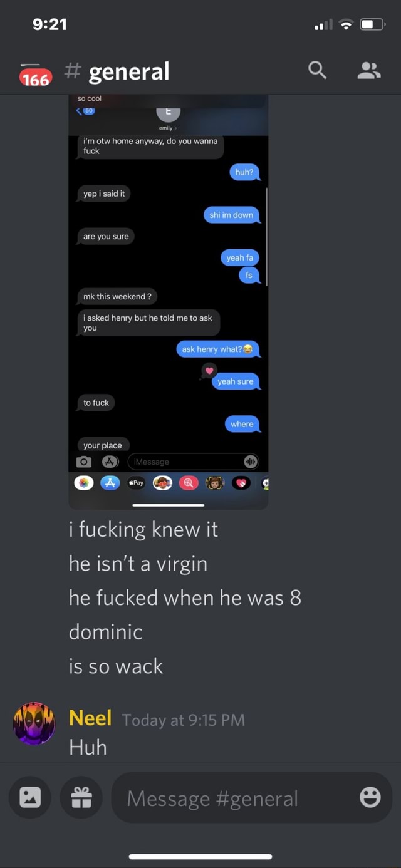Show the member list icon
Image resolution: width=401 pixels, height=868 pixels.
(369, 71)
